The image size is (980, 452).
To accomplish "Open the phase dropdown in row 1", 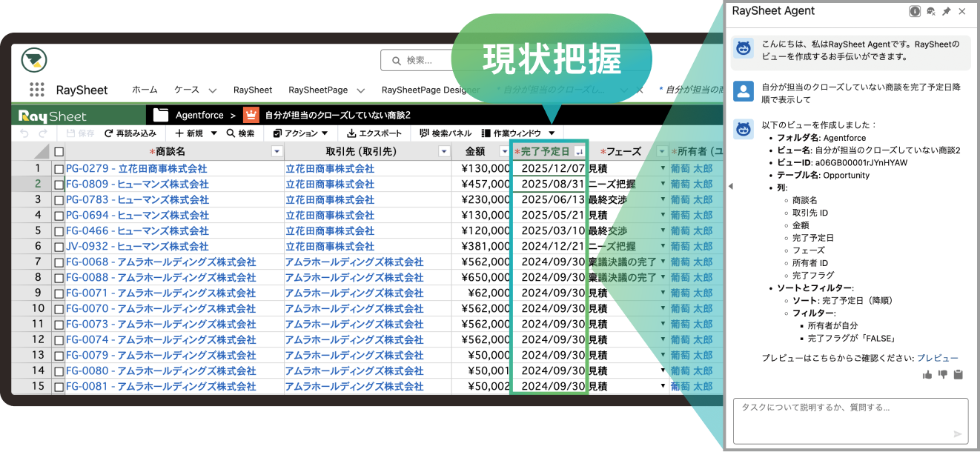I will (663, 169).
